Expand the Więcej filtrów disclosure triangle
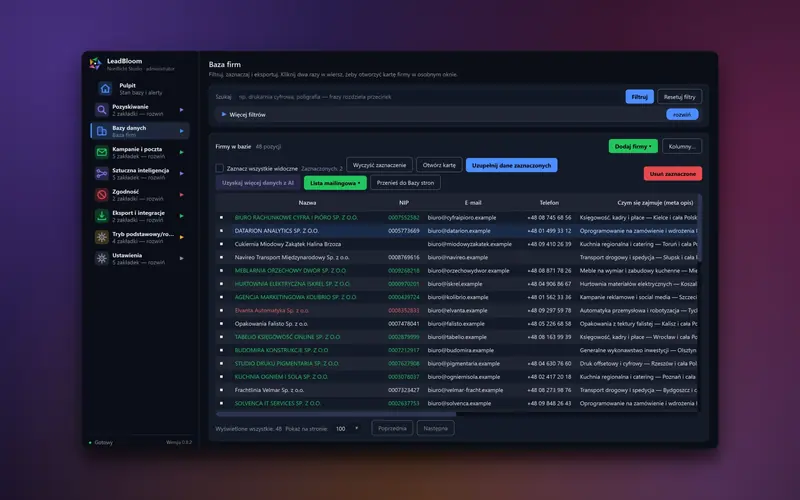The height and width of the screenshot is (500, 800). [x=223, y=114]
